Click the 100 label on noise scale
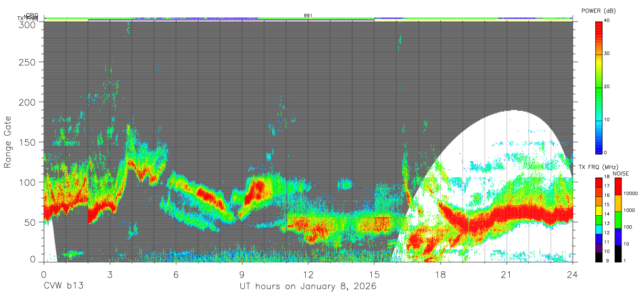 pos(628,227)
